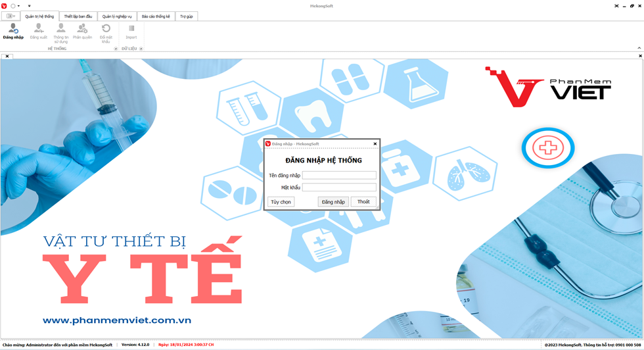This screenshot has width=644, height=350.
Task: Click the ©2023 MekongSoft support info text
Action: coord(593,345)
